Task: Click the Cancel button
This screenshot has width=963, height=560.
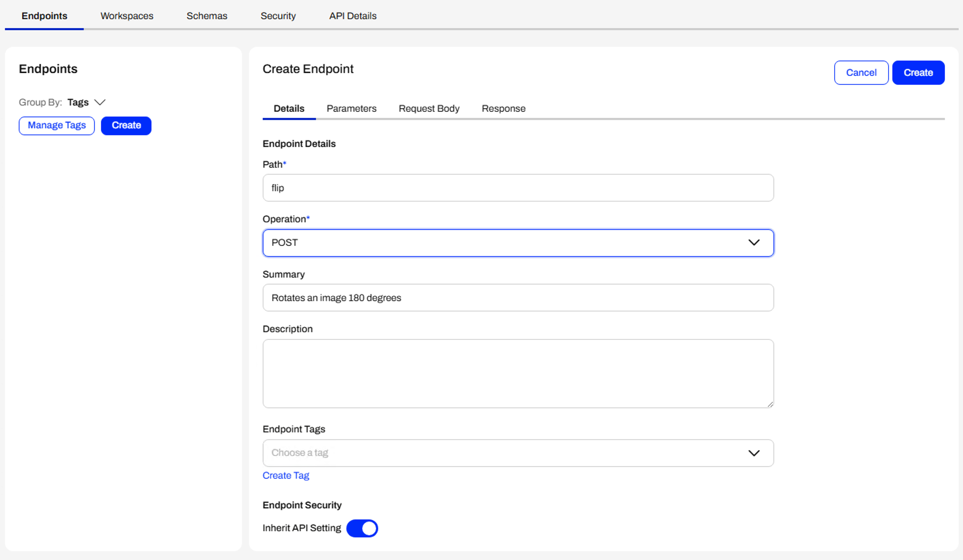Action: tap(861, 73)
